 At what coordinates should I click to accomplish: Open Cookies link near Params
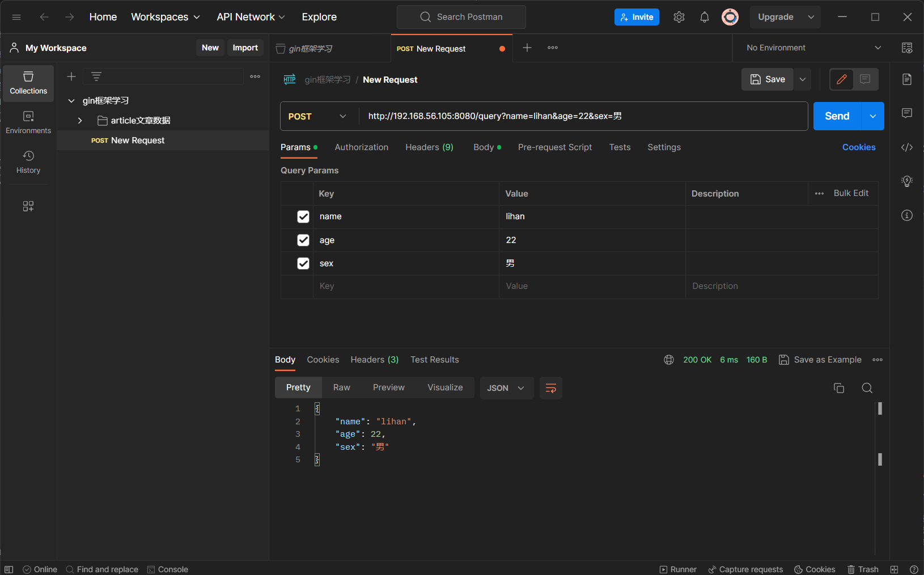(x=859, y=147)
